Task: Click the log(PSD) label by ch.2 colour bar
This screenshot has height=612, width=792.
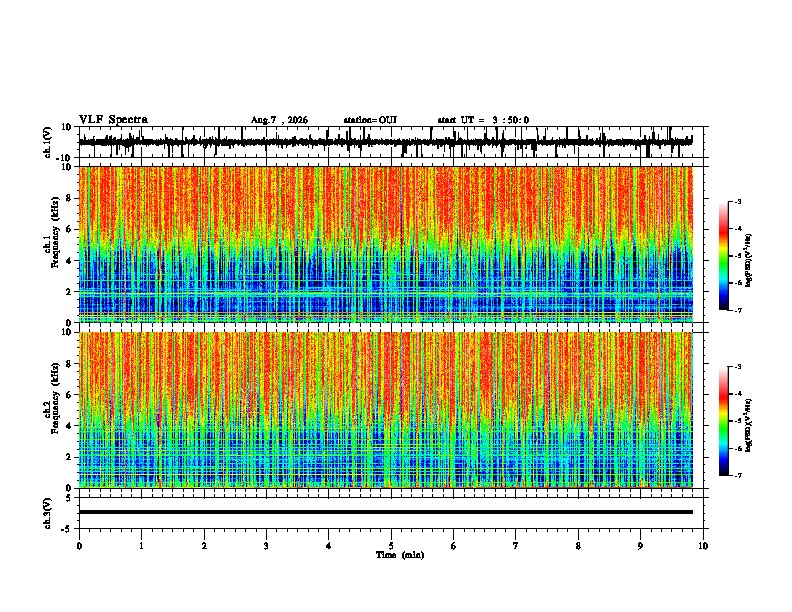Action: [x=749, y=425]
